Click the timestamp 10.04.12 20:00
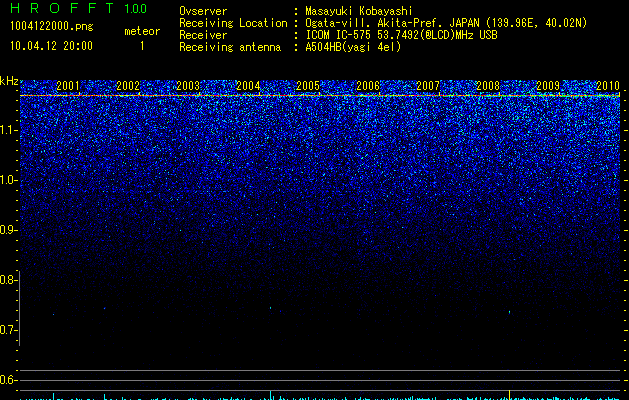This screenshot has width=629, height=400. (52, 46)
